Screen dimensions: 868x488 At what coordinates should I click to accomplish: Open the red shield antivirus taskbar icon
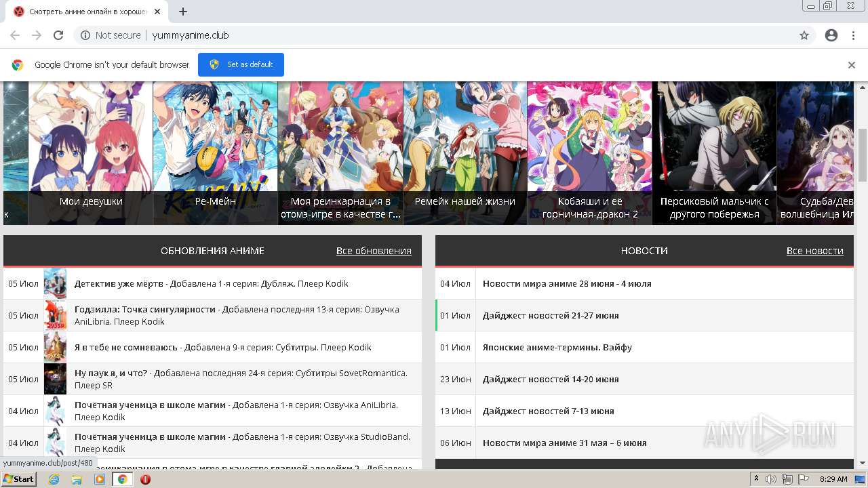tap(145, 479)
